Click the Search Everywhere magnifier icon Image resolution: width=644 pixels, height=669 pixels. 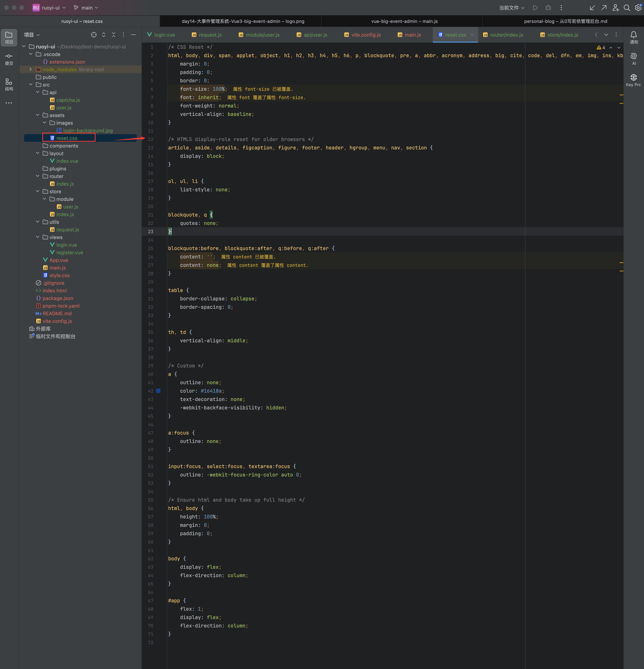pos(627,7)
